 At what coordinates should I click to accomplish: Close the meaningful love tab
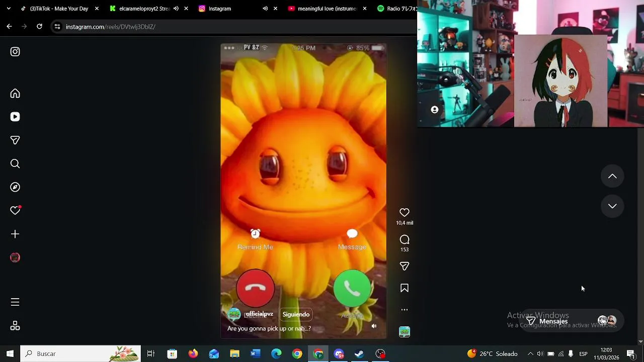[x=365, y=9]
